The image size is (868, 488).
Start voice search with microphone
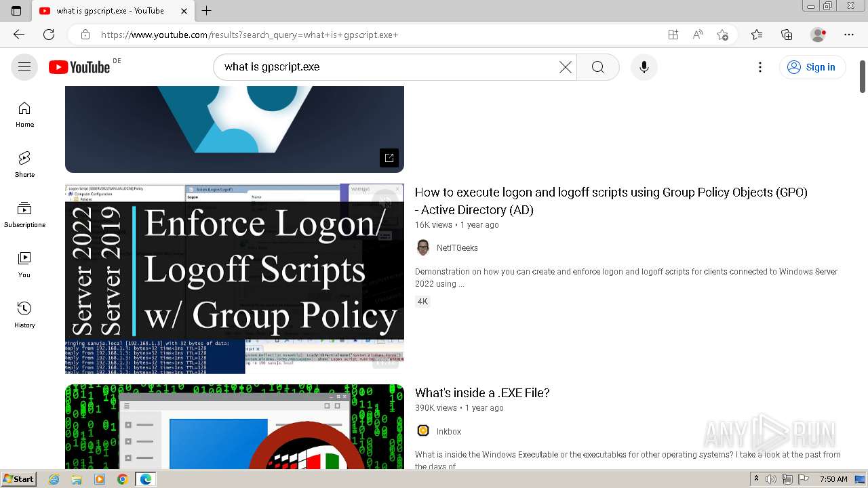pos(644,67)
